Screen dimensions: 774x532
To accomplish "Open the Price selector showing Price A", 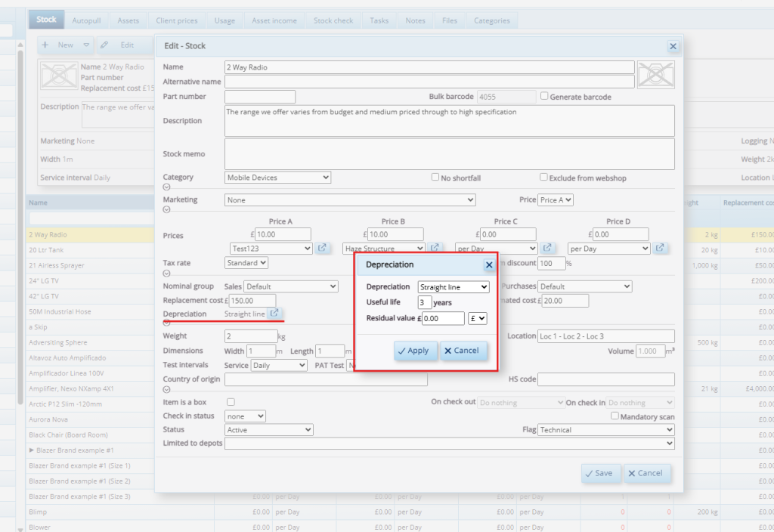I will click(556, 199).
